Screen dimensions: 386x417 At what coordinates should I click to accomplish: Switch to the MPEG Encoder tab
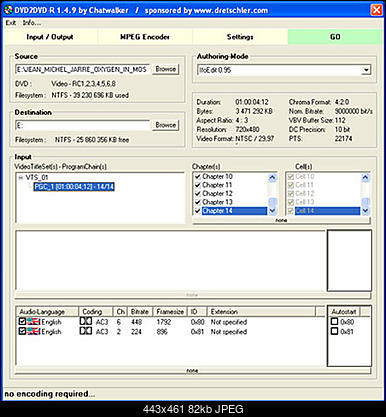pyautogui.click(x=145, y=37)
